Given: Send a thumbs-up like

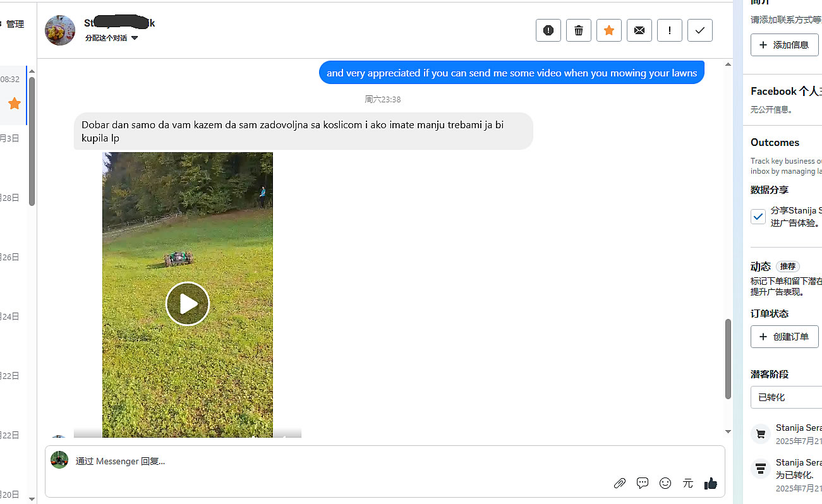Looking at the screenshot, I should tap(711, 483).
